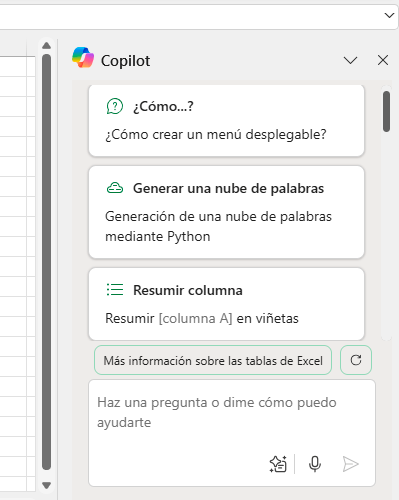Click the question bubble icon on ¿Cómo...? card
This screenshot has width=399, height=500.
[115, 107]
